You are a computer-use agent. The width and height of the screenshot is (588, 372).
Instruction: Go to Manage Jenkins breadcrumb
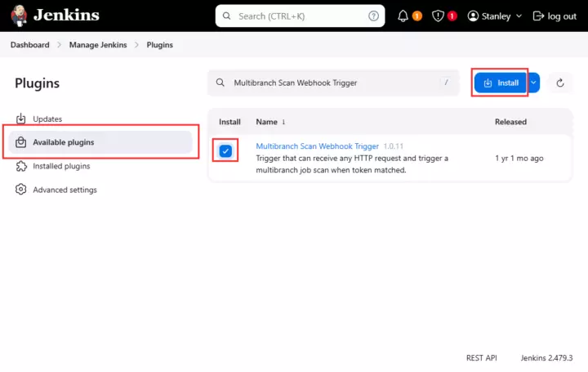pos(98,45)
